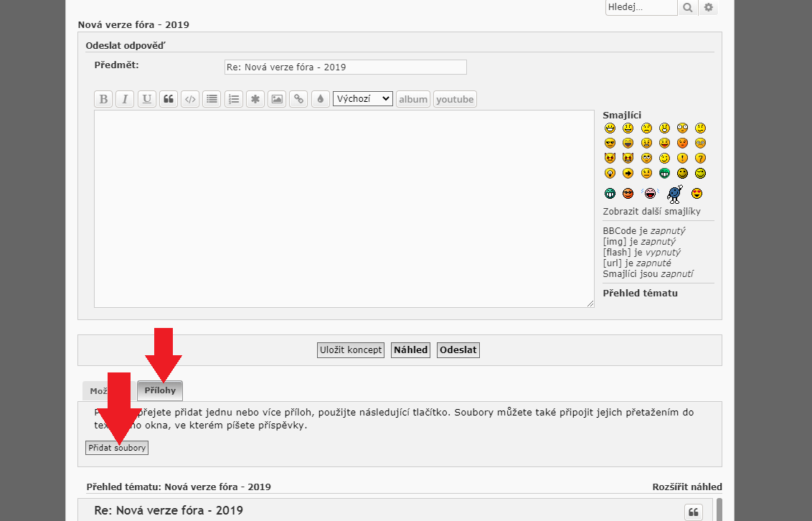Insert image using picture icon
This screenshot has height=521, width=812.
point(277,99)
